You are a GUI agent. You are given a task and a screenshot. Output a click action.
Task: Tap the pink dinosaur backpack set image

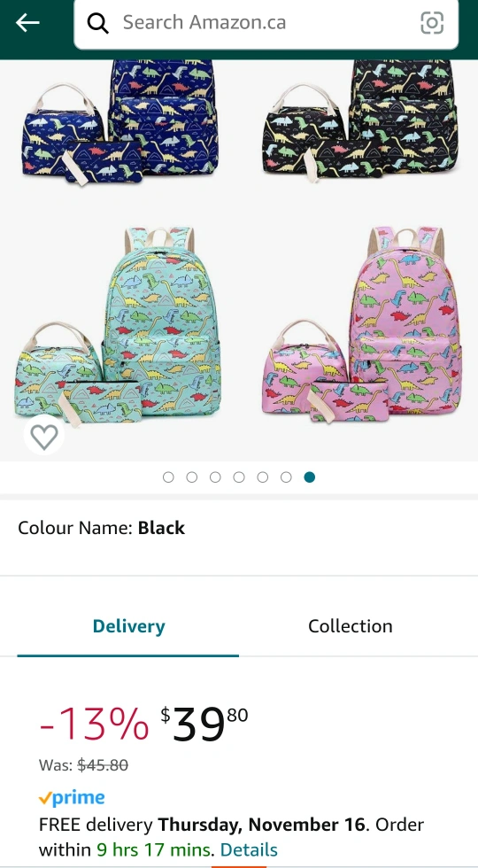coord(362,324)
